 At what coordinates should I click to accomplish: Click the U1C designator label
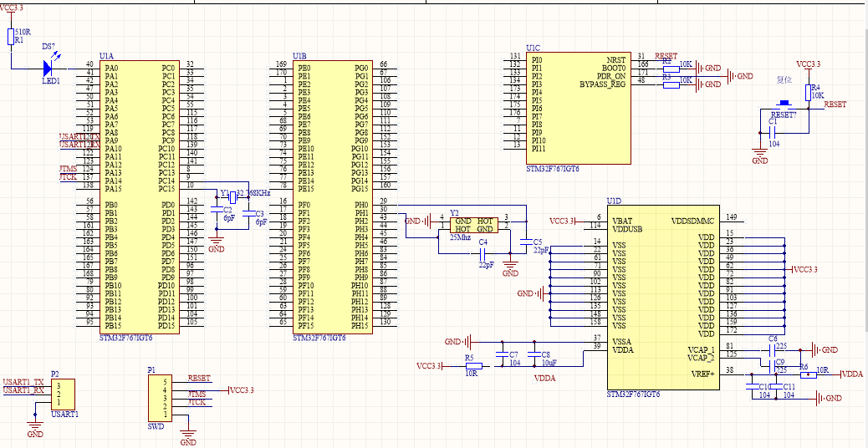click(x=533, y=49)
